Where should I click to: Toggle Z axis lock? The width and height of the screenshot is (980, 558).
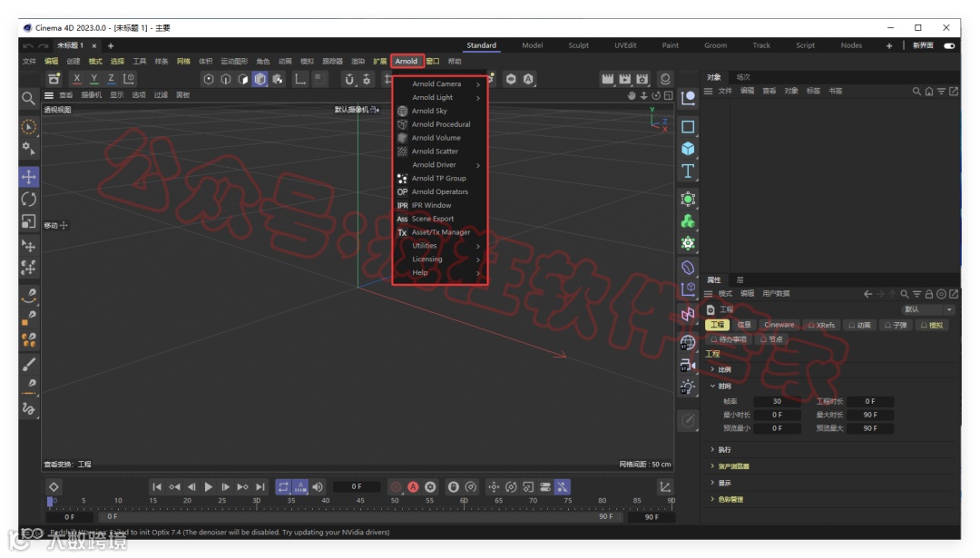point(111,79)
